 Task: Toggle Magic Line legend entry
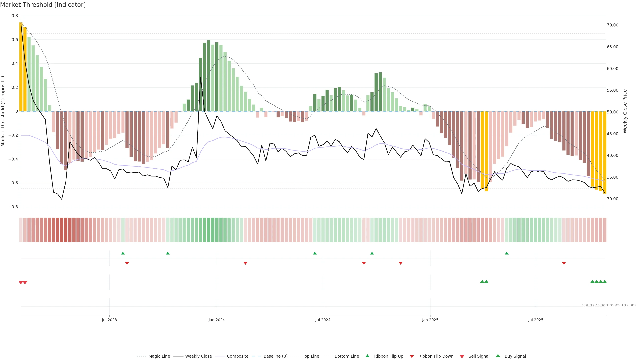pyautogui.click(x=159, y=356)
